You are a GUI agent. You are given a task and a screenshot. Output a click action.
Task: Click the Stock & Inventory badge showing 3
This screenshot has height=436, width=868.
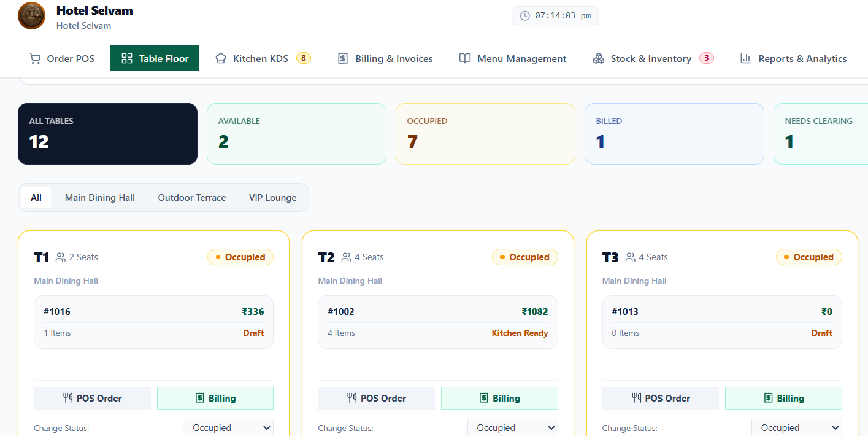point(706,58)
